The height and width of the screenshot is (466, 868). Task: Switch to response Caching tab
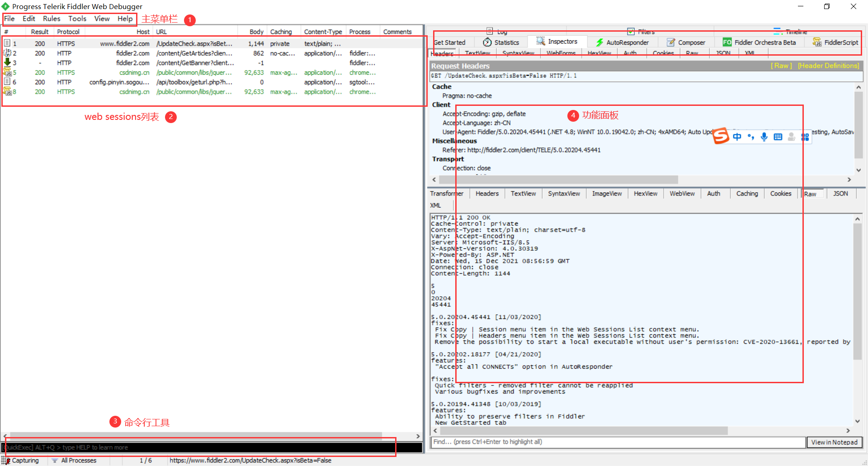tap(747, 193)
